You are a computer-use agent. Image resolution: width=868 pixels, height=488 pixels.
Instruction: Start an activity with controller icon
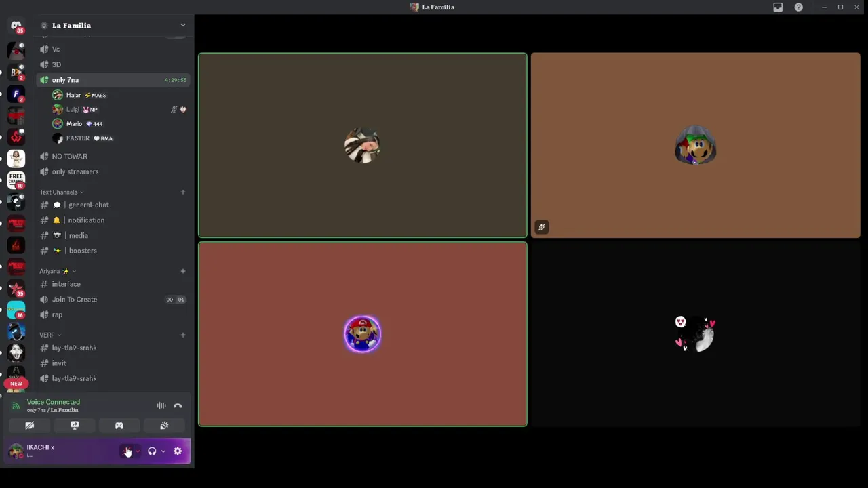[119, 426]
